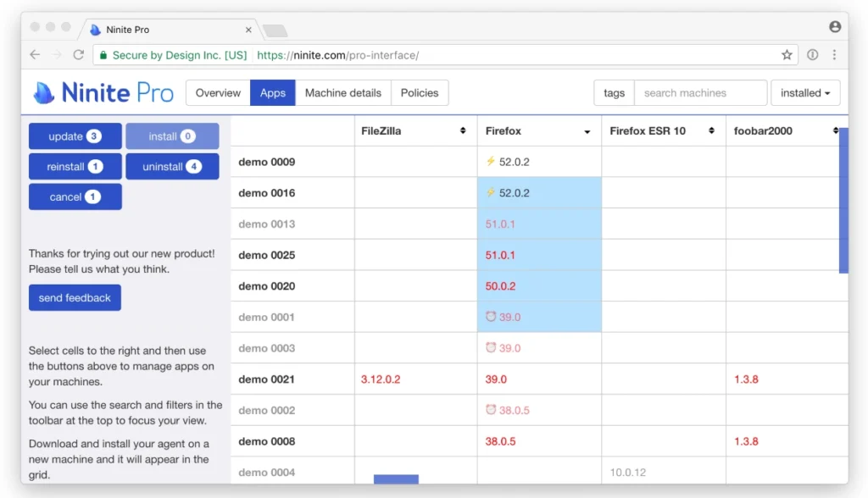The height and width of the screenshot is (498, 868).
Task: Click the send feedback button
Action: pos(75,297)
